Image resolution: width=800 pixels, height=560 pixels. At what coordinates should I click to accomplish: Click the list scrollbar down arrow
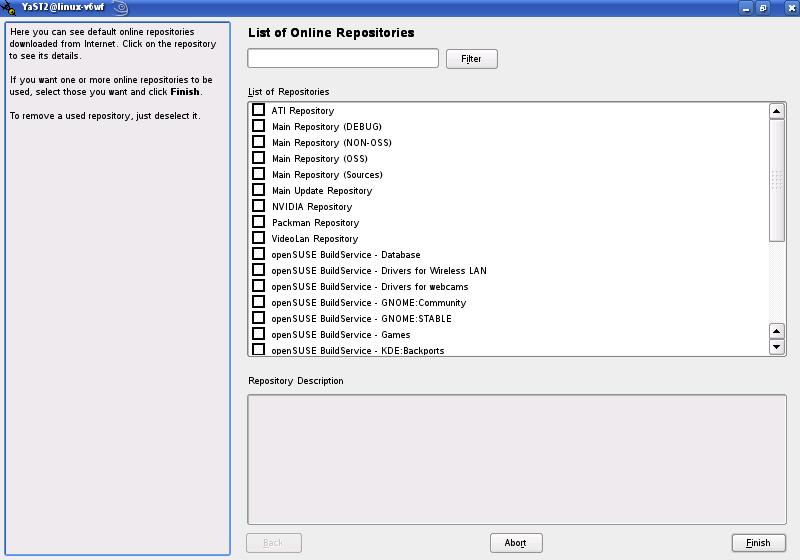click(x=777, y=347)
